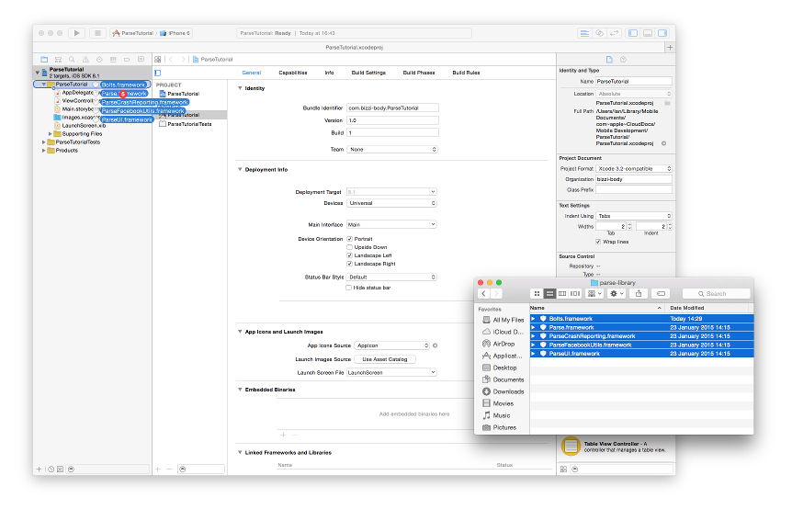The width and height of the screenshot is (792, 532).
Task: Select the Search navigator magnifying glass
Action: click(72, 59)
